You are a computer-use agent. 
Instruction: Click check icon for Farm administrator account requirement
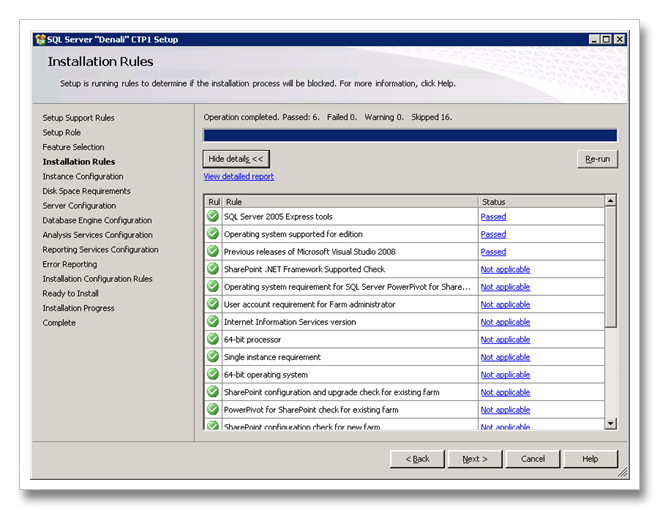tap(213, 304)
